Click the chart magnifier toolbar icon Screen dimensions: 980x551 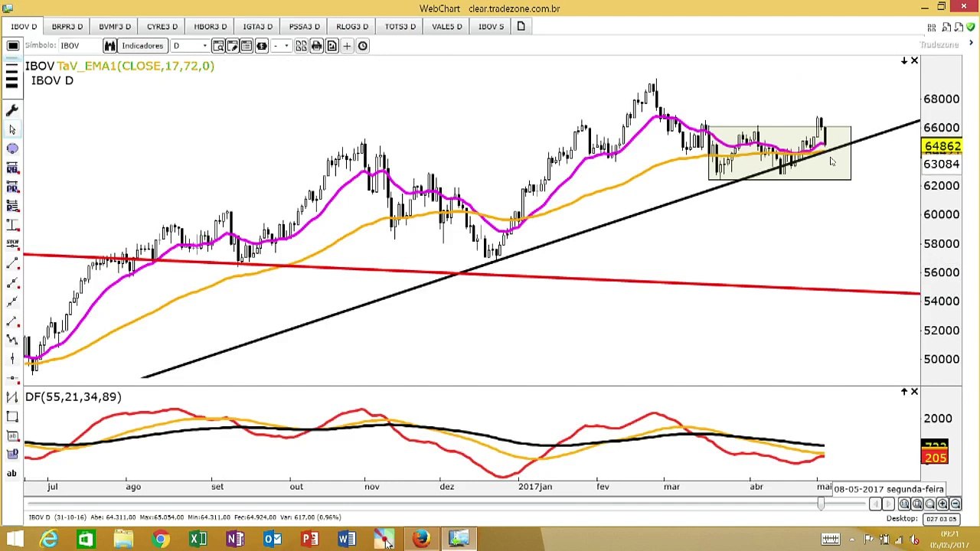click(x=218, y=46)
